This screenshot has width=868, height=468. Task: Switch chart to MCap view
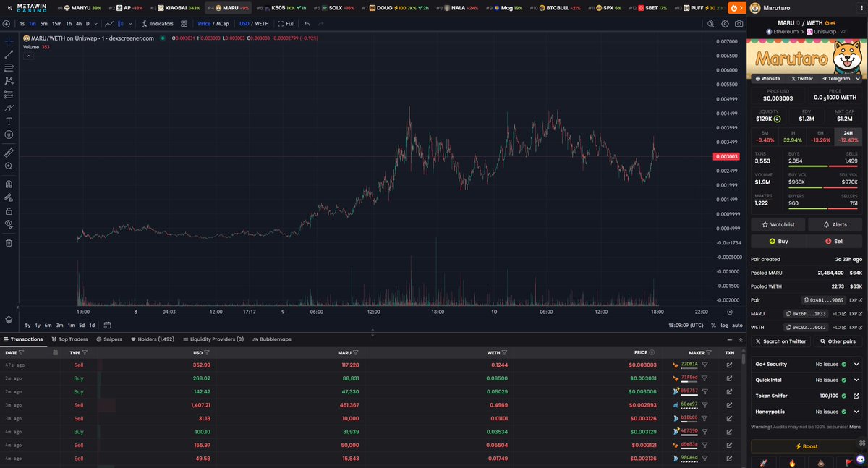[222, 23]
